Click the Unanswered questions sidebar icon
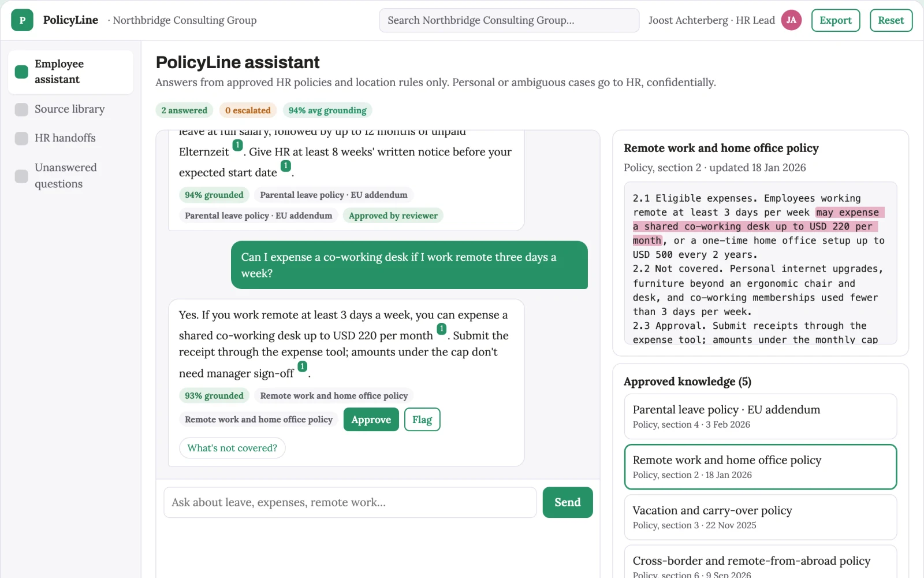This screenshot has height=578, width=924. [x=21, y=176]
